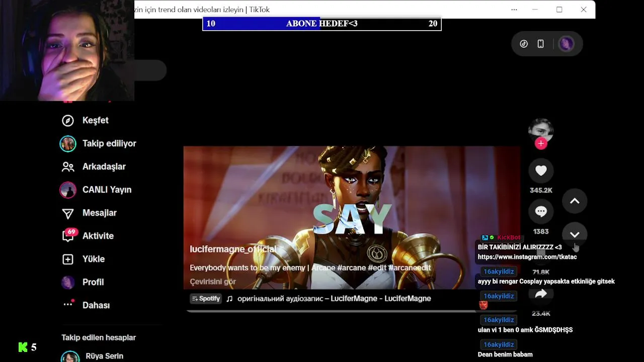Click the music note icon by sound title
The width and height of the screenshot is (644, 362).
coord(229,299)
